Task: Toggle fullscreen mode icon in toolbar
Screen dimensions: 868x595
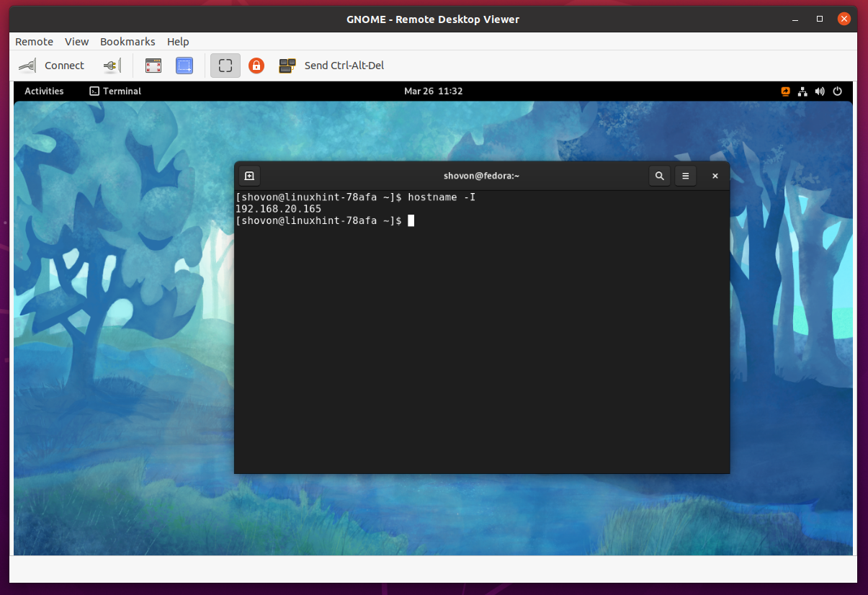Action: coord(153,66)
